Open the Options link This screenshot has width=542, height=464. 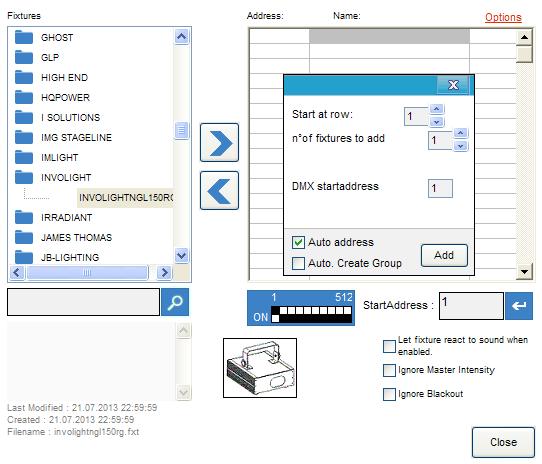(x=503, y=17)
